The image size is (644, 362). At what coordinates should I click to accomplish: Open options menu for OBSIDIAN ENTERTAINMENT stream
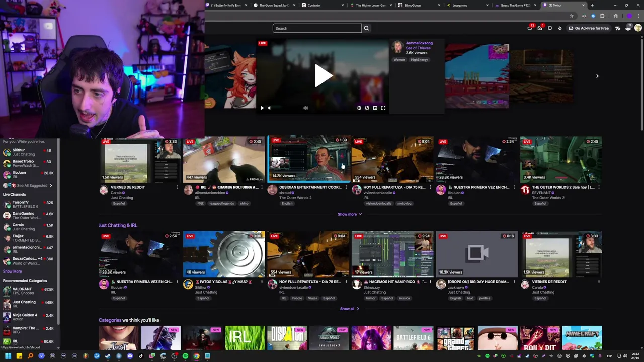(x=346, y=187)
